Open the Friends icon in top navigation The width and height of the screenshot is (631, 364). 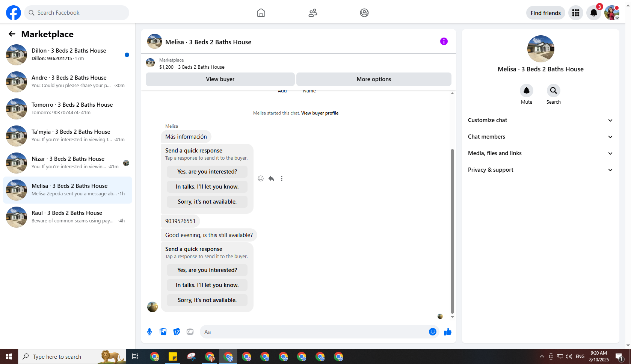pos(313,13)
